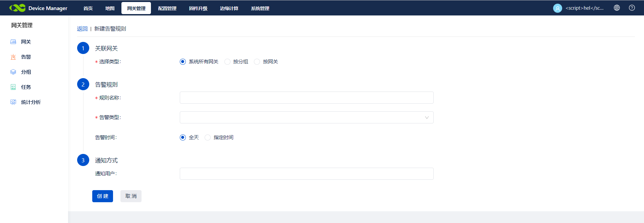Click the 取消 button
This screenshot has width=644, height=223.
131,196
